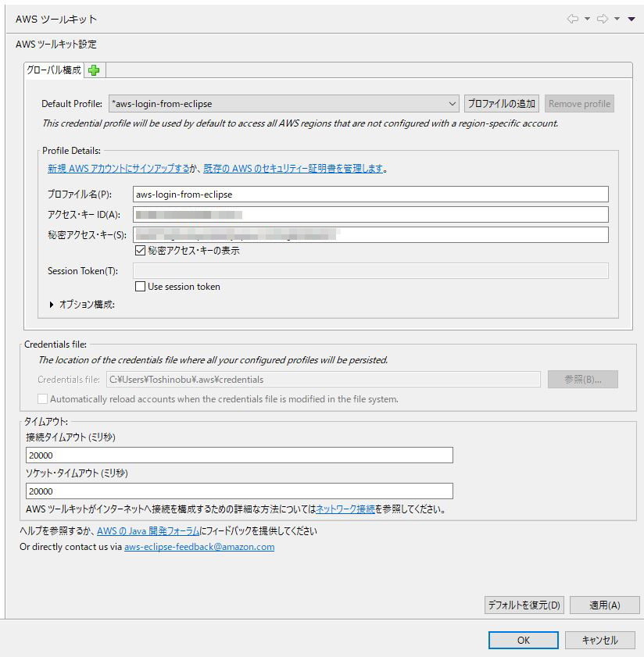Open the ネットワーク接続 link
Image resolution: width=644 pixels, height=657 pixels.
(345, 509)
